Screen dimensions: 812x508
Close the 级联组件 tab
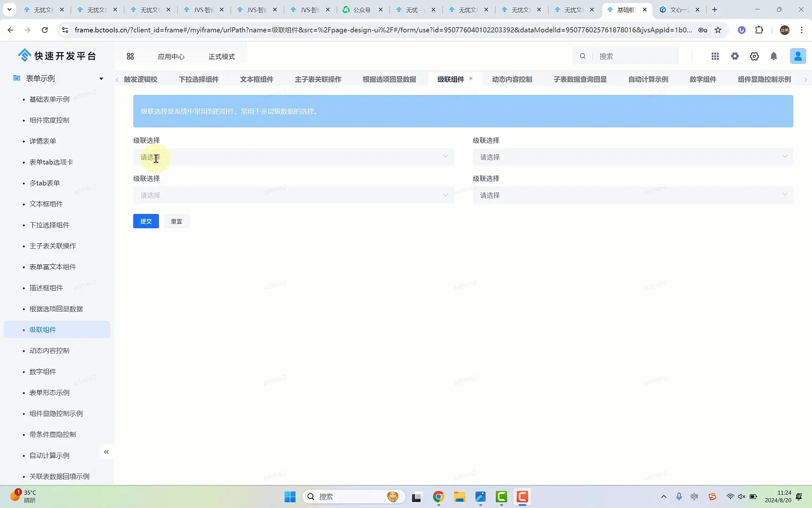(x=471, y=79)
